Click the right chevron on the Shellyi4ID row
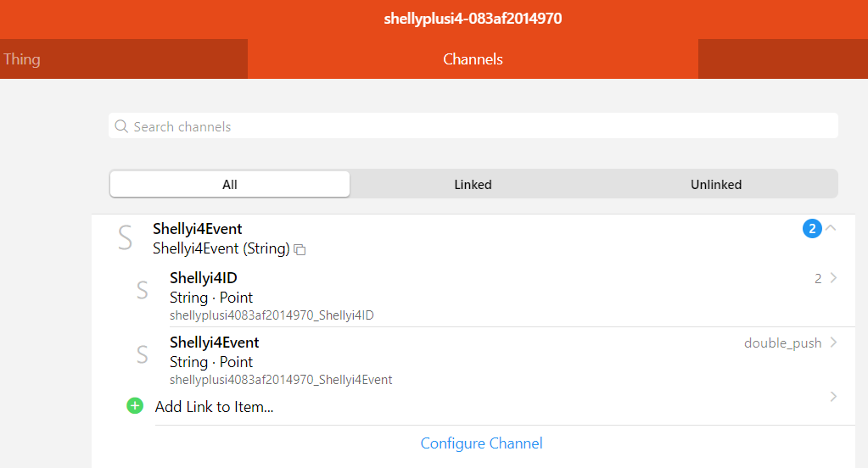 [x=833, y=278]
